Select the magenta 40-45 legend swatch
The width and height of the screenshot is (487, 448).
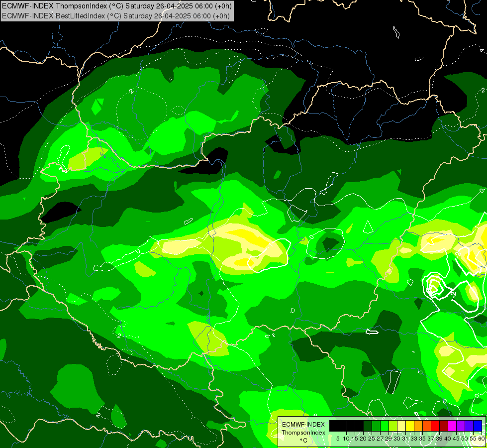pyautogui.click(x=452, y=426)
